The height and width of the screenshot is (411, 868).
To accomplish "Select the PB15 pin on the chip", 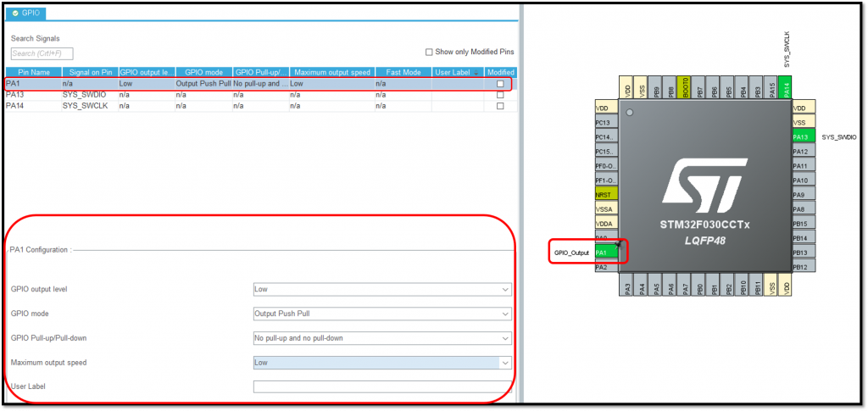I will tap(804, 224).
